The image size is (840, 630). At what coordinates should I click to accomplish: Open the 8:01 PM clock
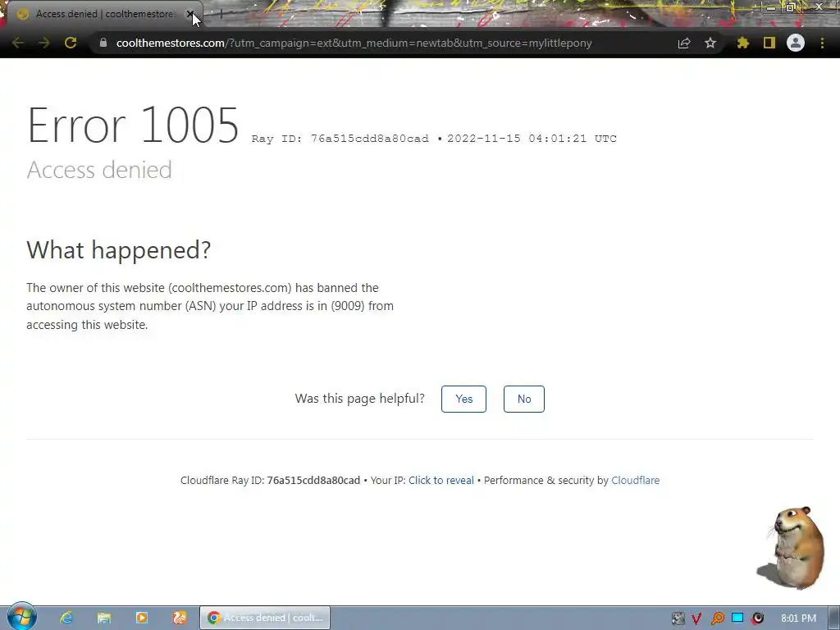click(x=798, y=619)
